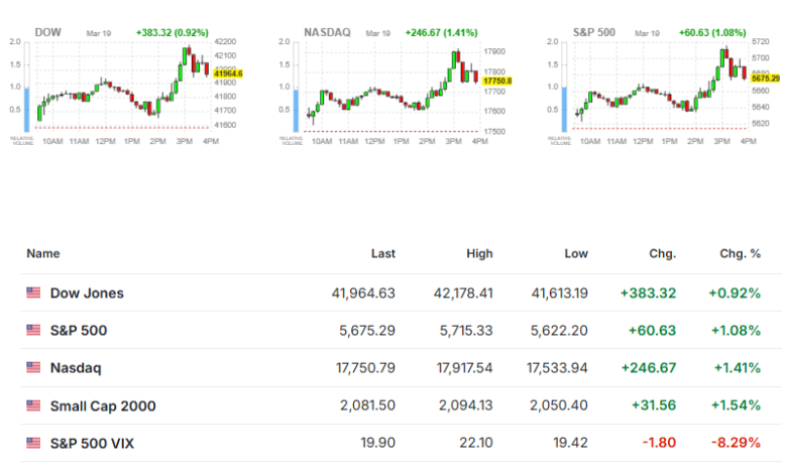Click S&P 500 low value 5,622.20
The image size is (800, 467).
point(559,331)
